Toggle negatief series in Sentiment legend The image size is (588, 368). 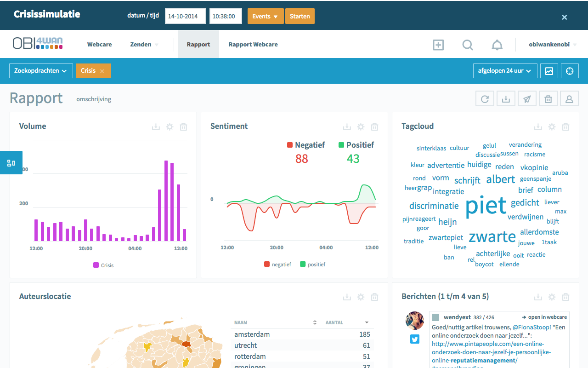click(277, 264)
